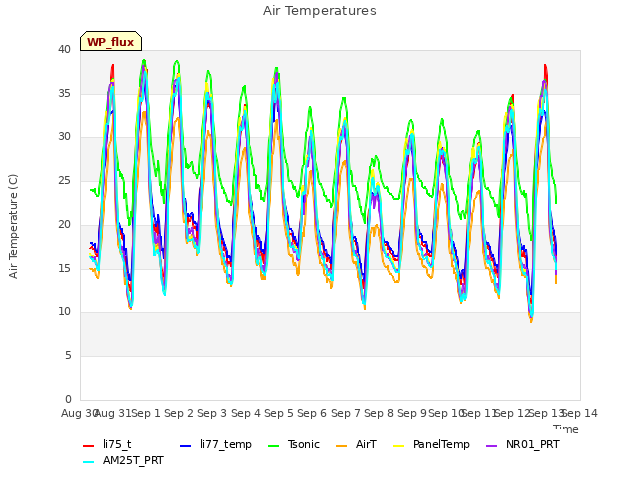Click the cyan AM25T_PRT color marker
This screenshot has height=480, width=640.
point(89,462)
